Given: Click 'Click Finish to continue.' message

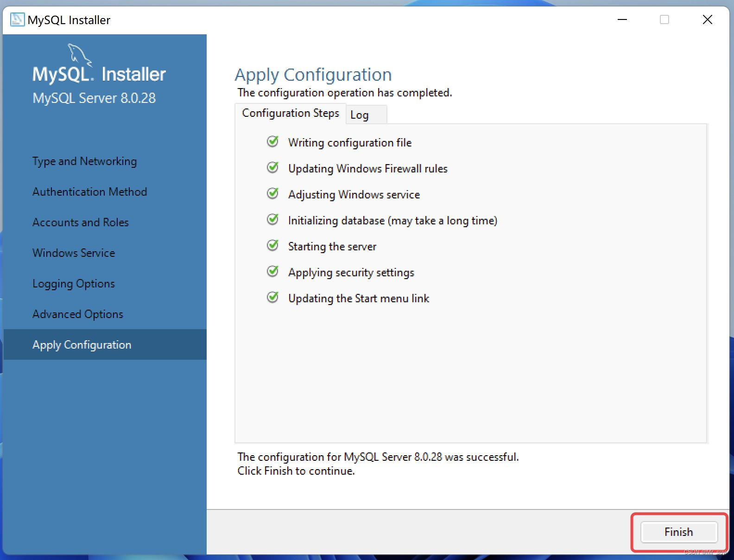Looking at the screenshot, I should click(296, 471).
